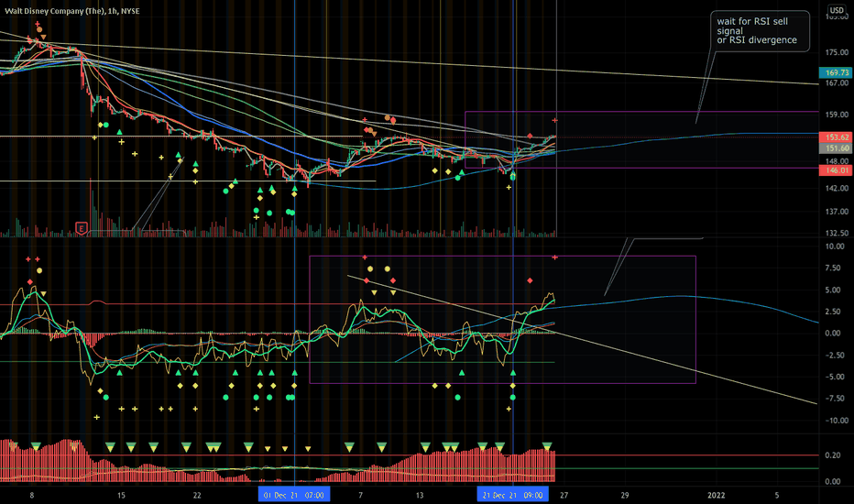Click the 146.01 price label
This screenshot has width=854, height=504.
(836, 170)
